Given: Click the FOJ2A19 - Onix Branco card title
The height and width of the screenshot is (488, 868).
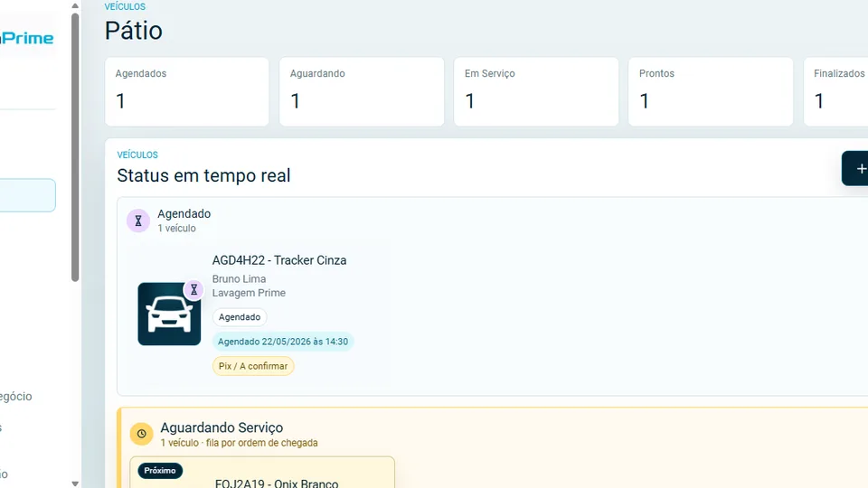Looking at the screenshot, I should click(x=277, y=483).
